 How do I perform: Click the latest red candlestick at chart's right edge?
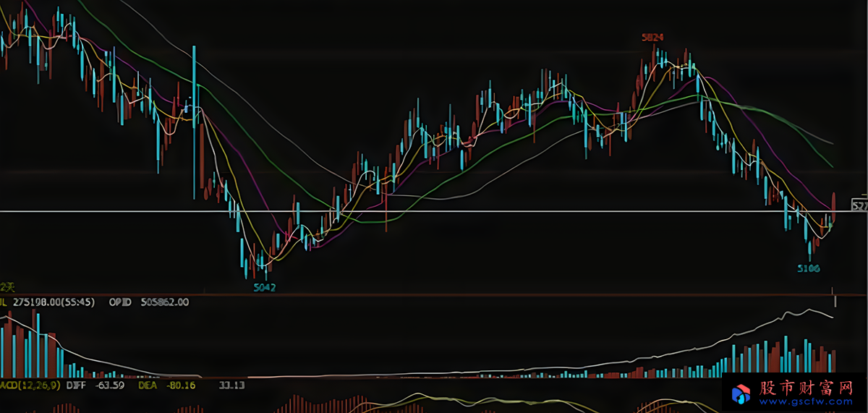pyautogui.click(x=834, y=208)
